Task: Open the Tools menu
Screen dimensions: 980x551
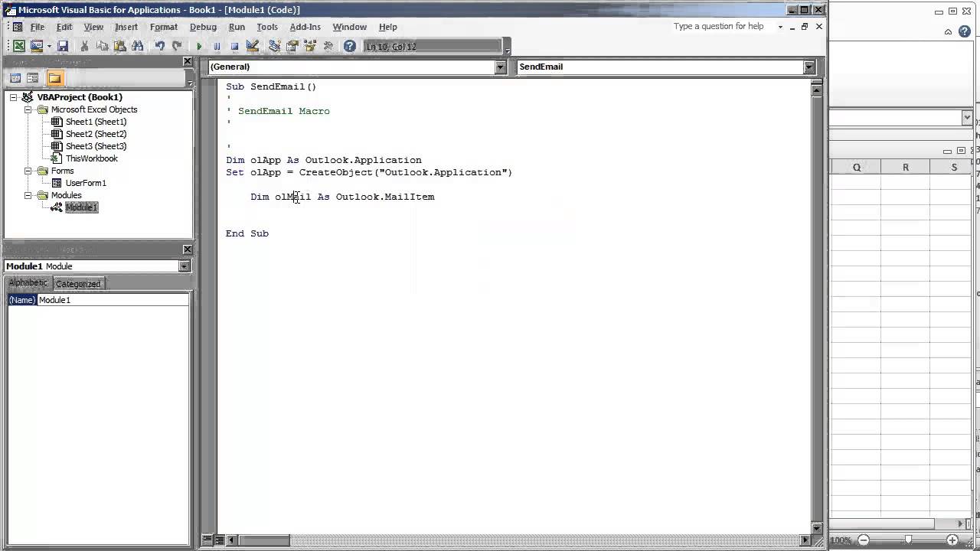Action: 267,27
